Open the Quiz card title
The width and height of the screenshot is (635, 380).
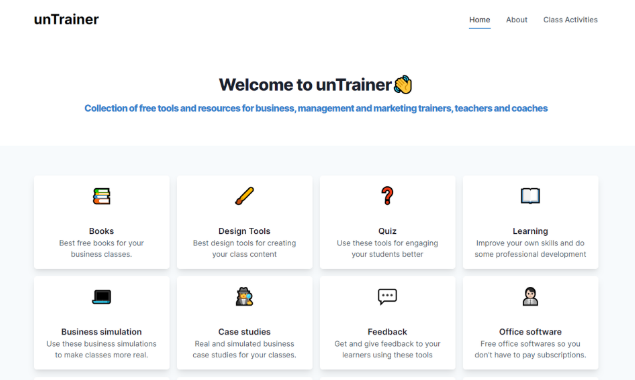coord(387,231)
